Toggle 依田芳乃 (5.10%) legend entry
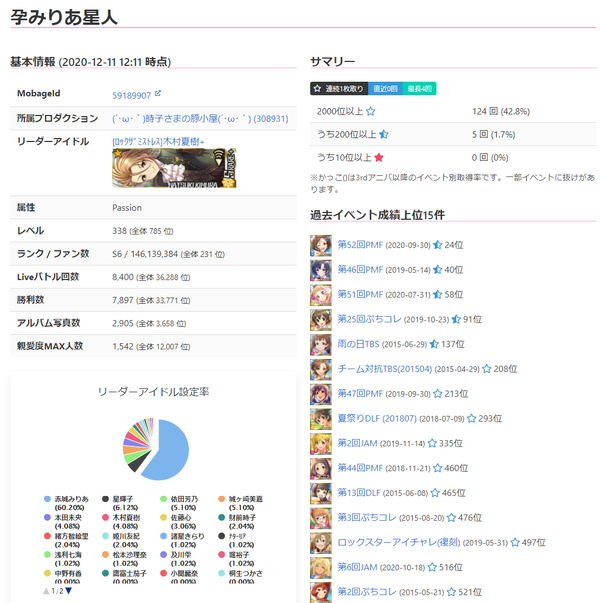 click(179, 503)
